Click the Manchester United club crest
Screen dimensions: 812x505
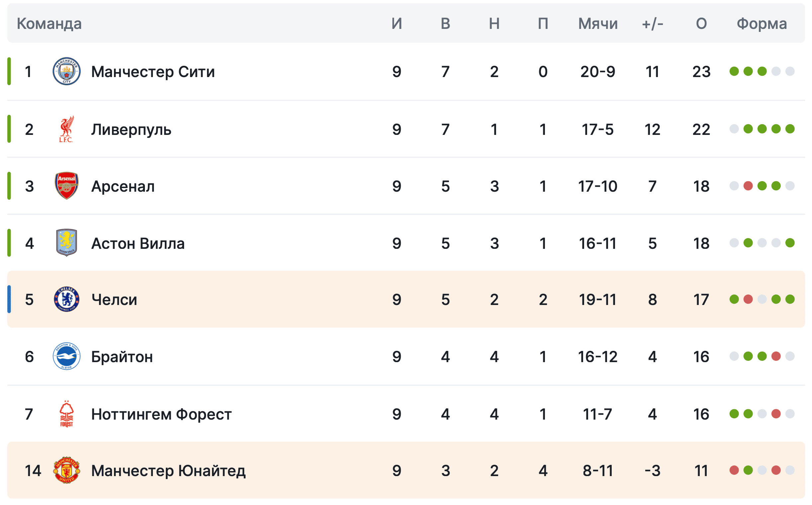tap(66, 470)
